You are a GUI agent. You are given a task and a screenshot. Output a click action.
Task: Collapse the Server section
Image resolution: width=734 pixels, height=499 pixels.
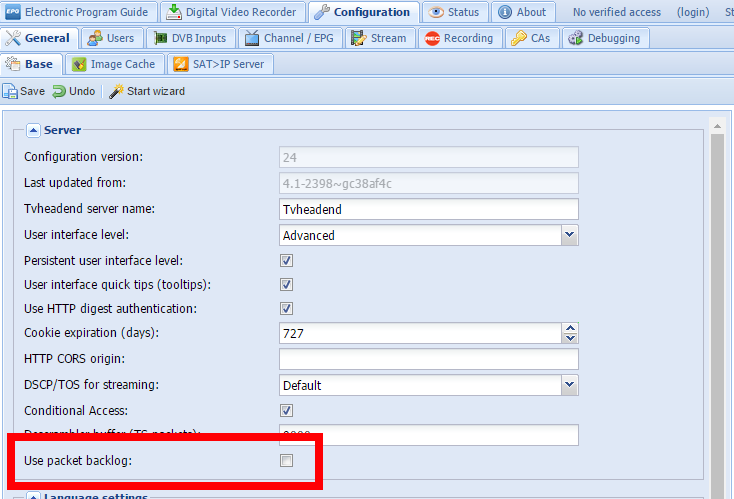coord(33,130)
